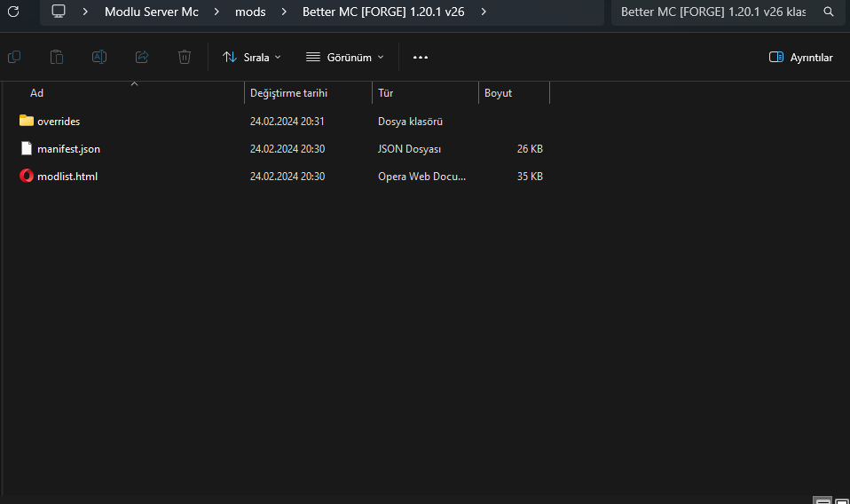850x504 pixels.
Task: Click the Paste toolbar icon
Action: 57,57
